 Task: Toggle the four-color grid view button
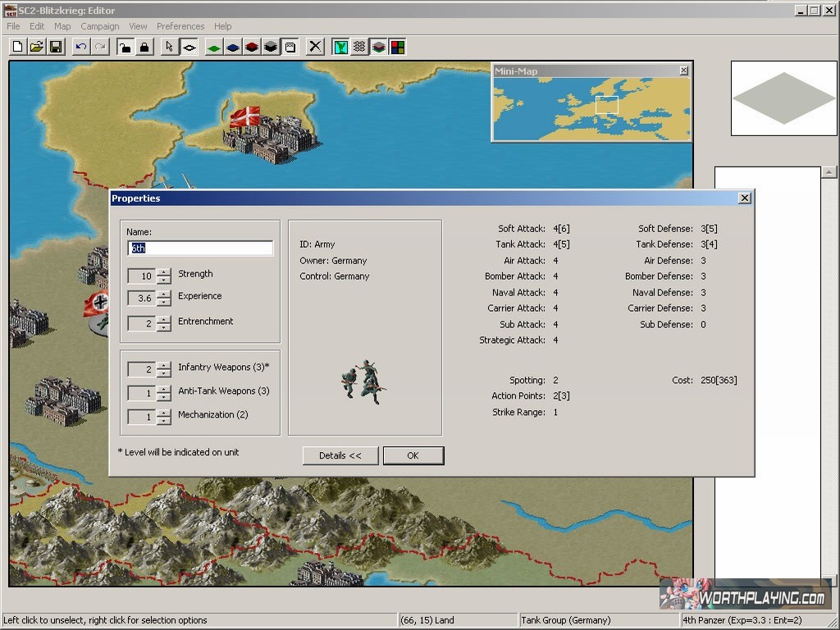pyautogui.click(x=398, y=47)
